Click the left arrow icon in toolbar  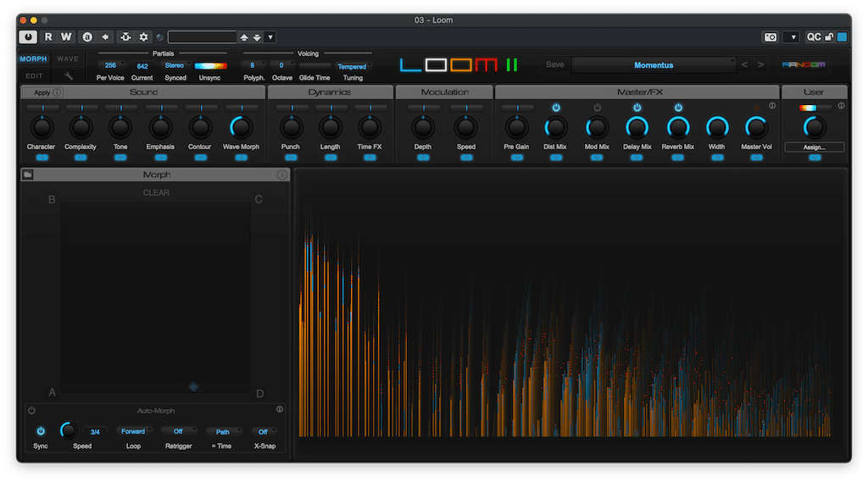coord(105,37)
